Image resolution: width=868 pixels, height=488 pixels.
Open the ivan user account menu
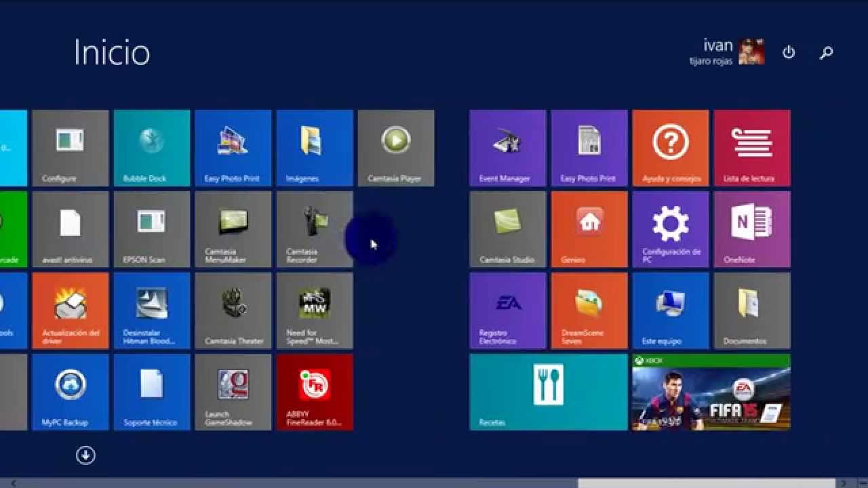(x=727, y=52)
